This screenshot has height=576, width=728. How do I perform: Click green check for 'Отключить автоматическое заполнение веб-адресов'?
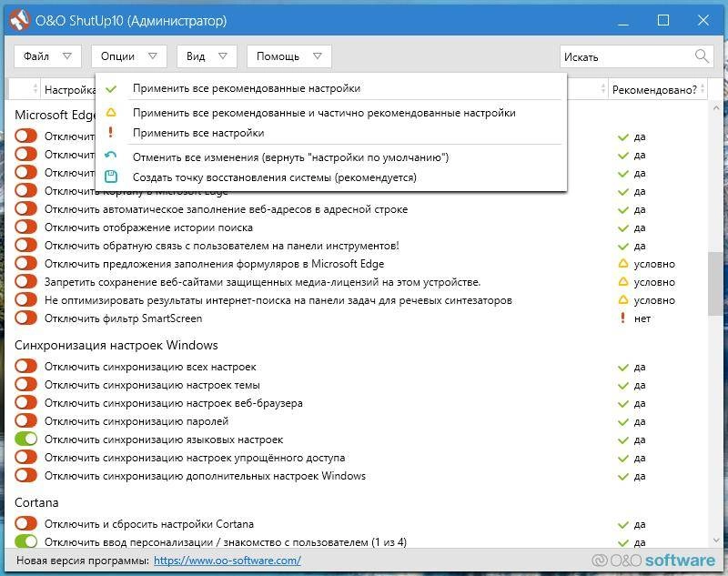623,210
